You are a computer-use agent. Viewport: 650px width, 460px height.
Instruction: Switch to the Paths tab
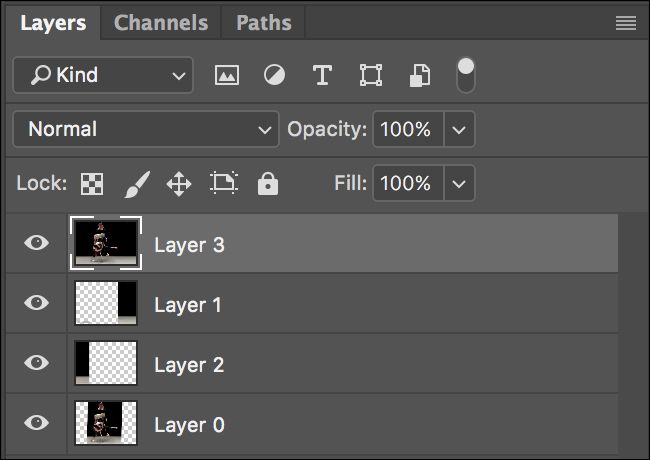pos(264,23)
